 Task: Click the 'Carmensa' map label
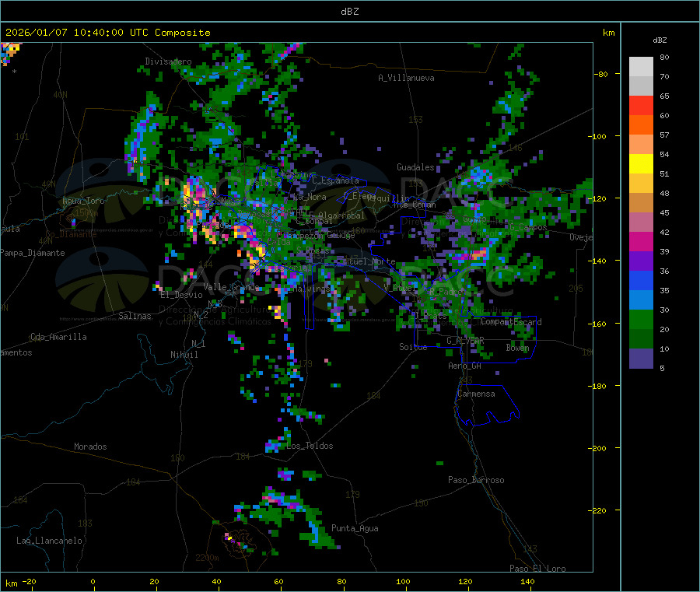(476, 394)
